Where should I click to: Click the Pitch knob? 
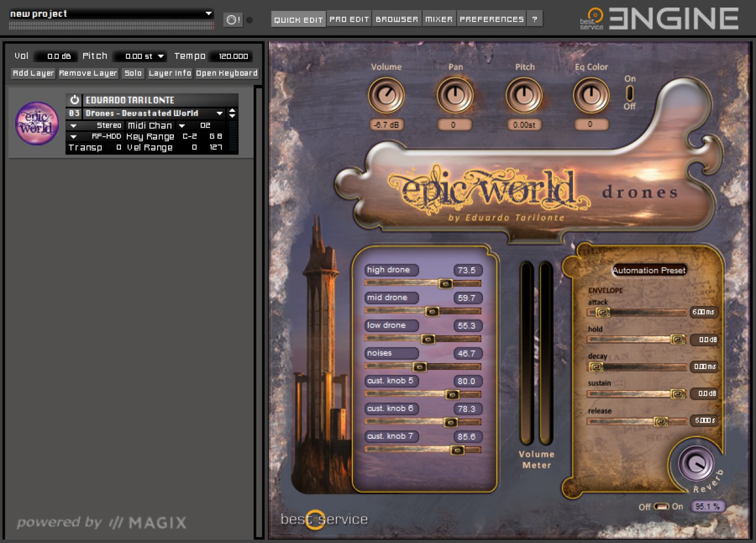click(x=524, y=96)
